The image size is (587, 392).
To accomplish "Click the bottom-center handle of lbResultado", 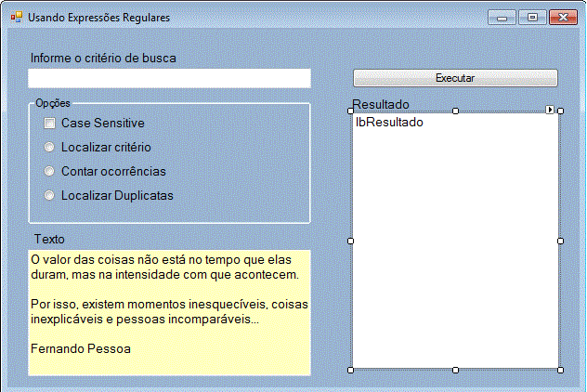I will (455, 370).
